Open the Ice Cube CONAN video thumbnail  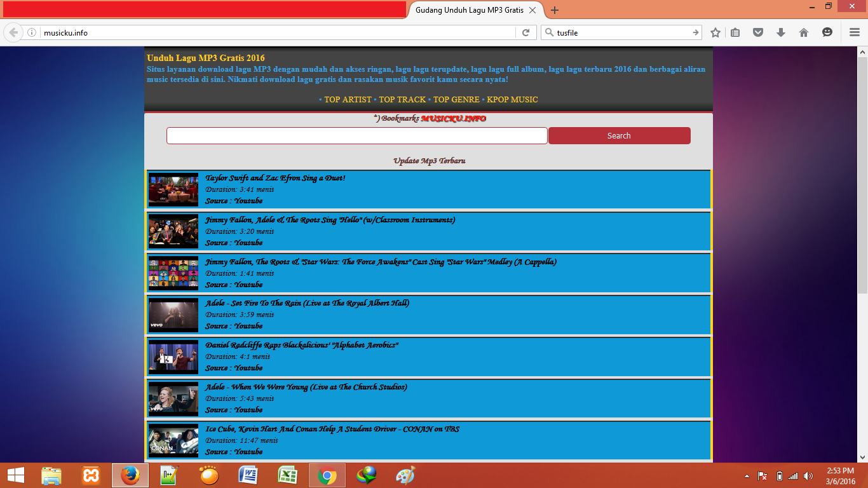173,441
